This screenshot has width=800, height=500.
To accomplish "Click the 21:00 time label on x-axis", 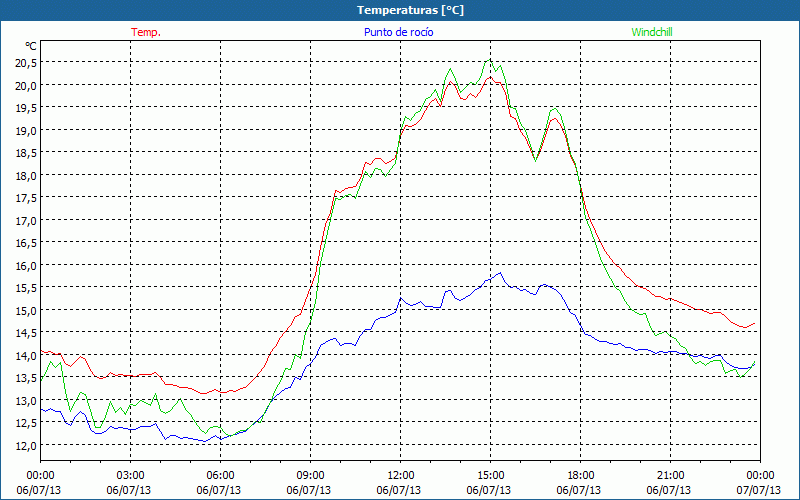I will (670, 476).
